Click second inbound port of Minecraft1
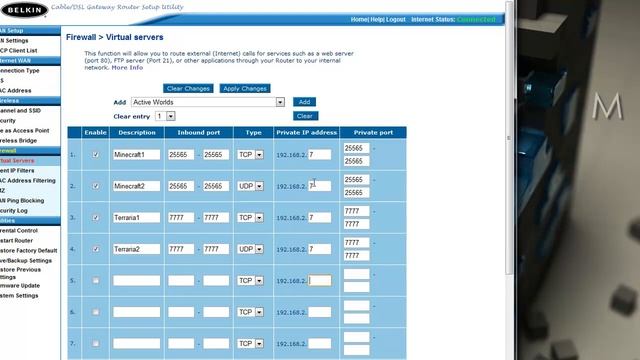 (216, 155)
